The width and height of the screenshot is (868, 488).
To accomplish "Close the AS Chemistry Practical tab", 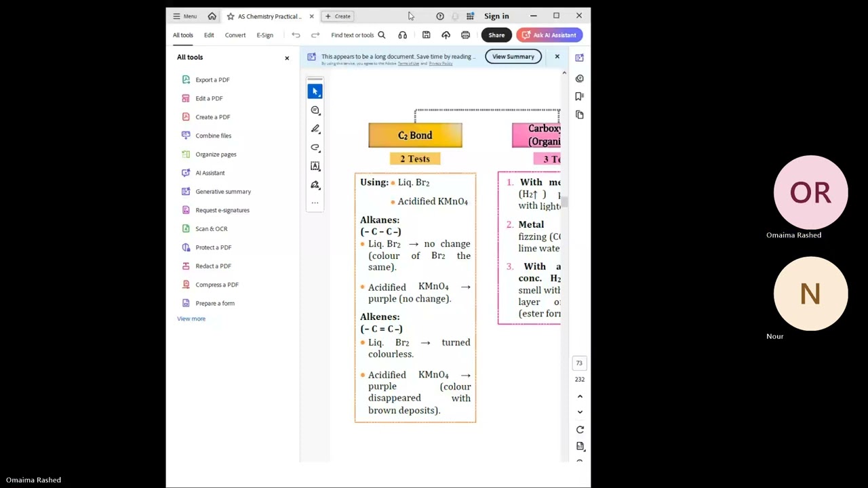I will (311, 16).
